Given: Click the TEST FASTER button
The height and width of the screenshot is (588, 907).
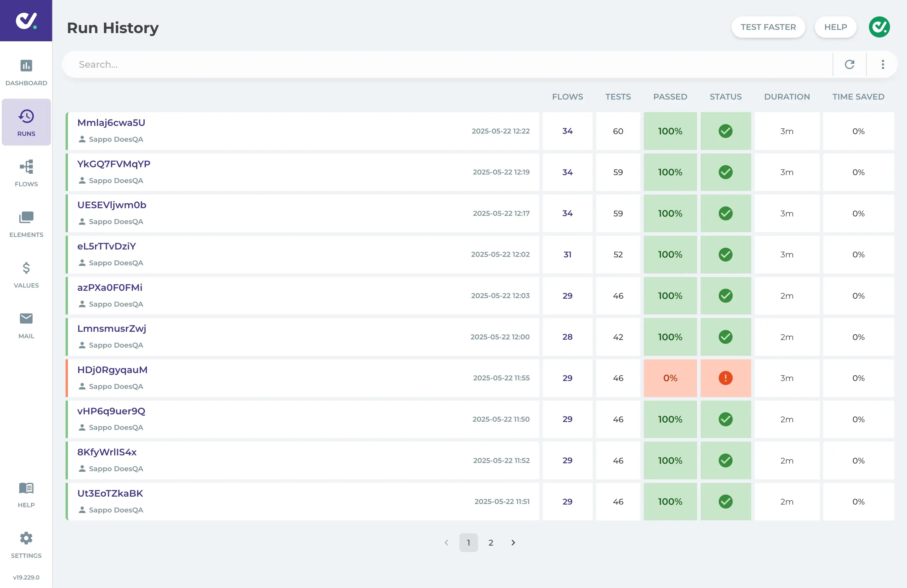Looking at the screenshot, I should coord(768,27).
